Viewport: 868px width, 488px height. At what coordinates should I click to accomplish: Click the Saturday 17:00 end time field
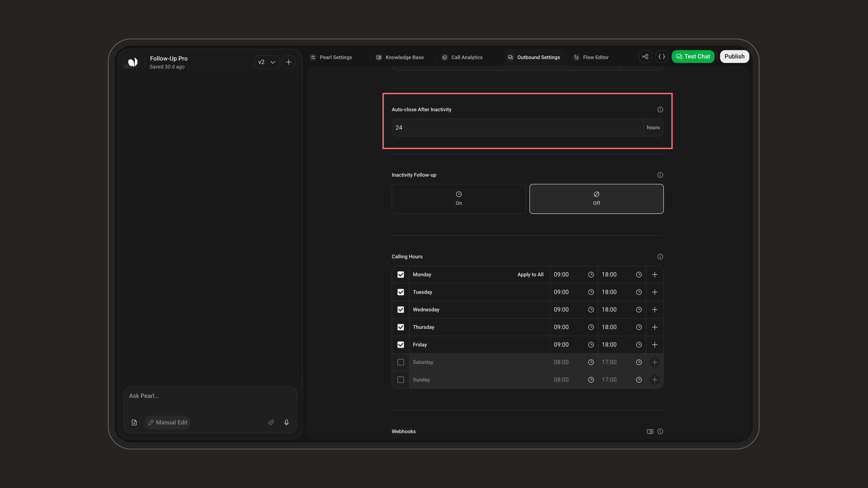coord(622,362)
